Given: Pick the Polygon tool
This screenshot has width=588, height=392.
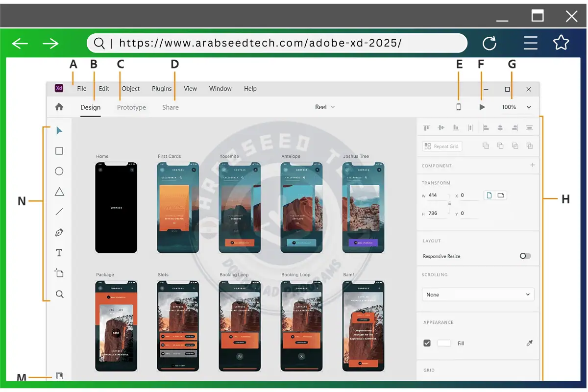Looking at the screenshot, I should (59, 191).
